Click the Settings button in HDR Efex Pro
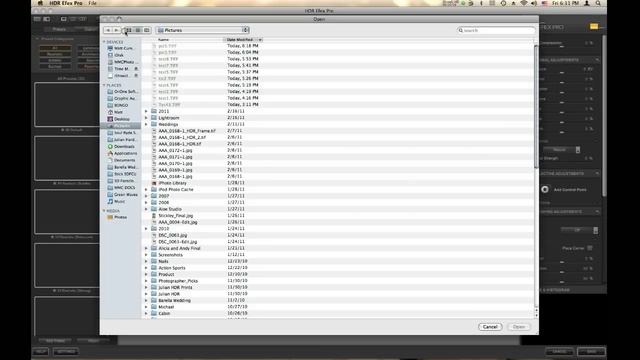Image resolution: width=640 pixels, height=360 pixels. (x=66, y=351)
